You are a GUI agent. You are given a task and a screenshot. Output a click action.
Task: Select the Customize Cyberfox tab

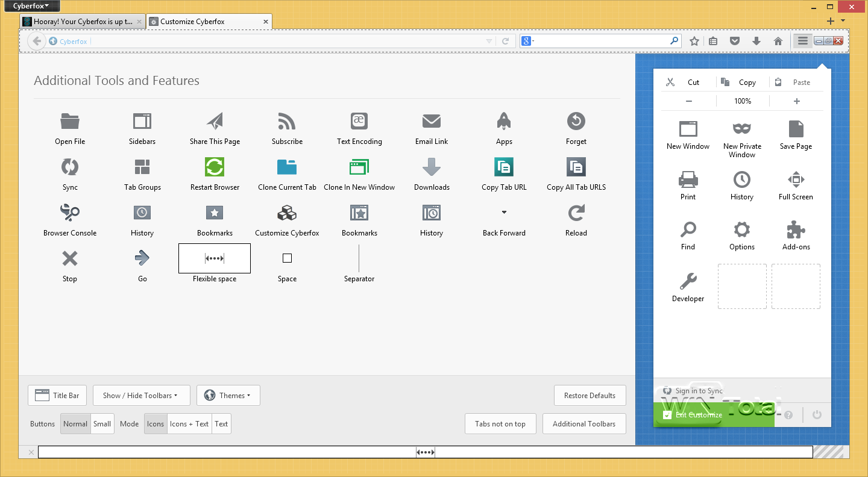(209, 22)
